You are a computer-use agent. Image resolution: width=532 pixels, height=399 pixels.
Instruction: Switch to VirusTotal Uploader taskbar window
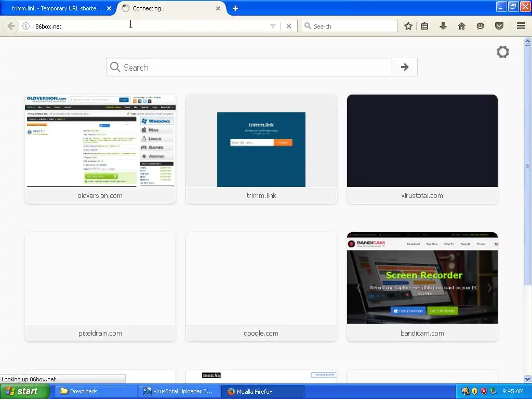click(179, 392)
